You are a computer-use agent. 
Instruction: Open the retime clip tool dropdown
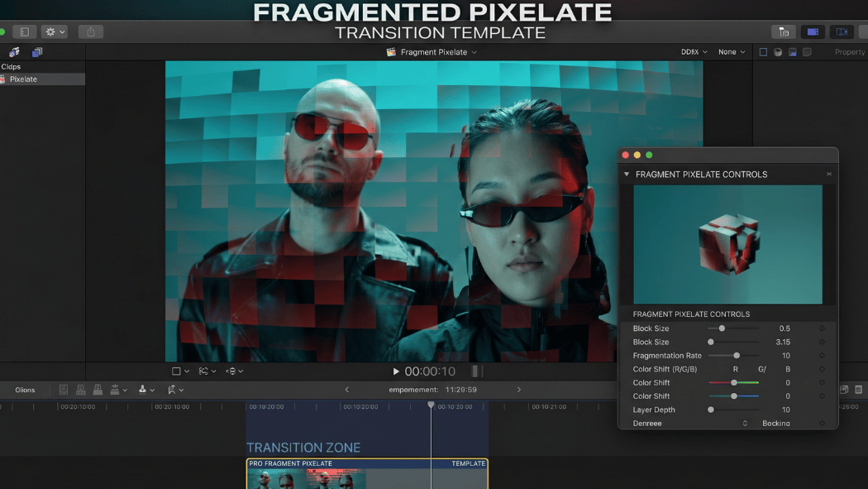(207, 371)
